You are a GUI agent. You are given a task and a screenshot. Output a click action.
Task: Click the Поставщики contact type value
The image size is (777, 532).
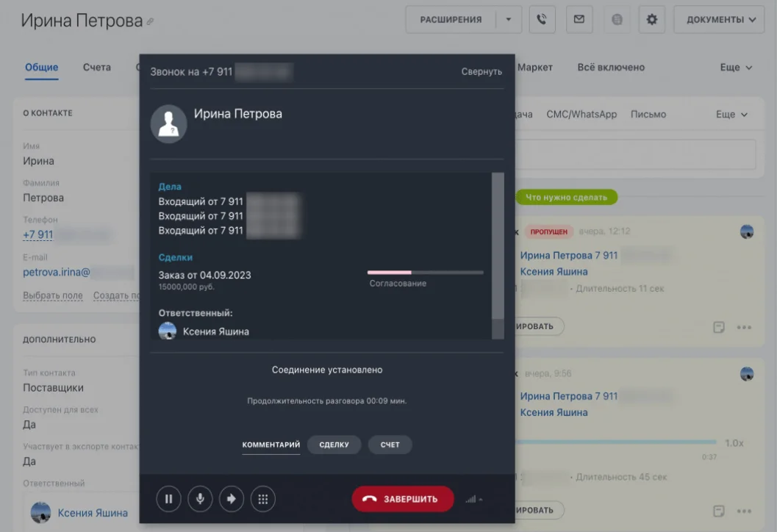pyautogui.click(x=53, y=388)
